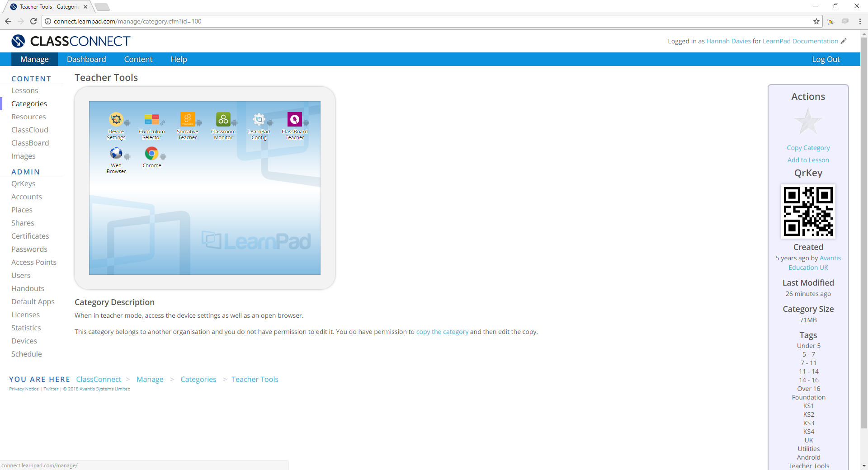Click the QrKey QR code image
The width and height of the screenshot is (868, 470).
click(808, 211)
